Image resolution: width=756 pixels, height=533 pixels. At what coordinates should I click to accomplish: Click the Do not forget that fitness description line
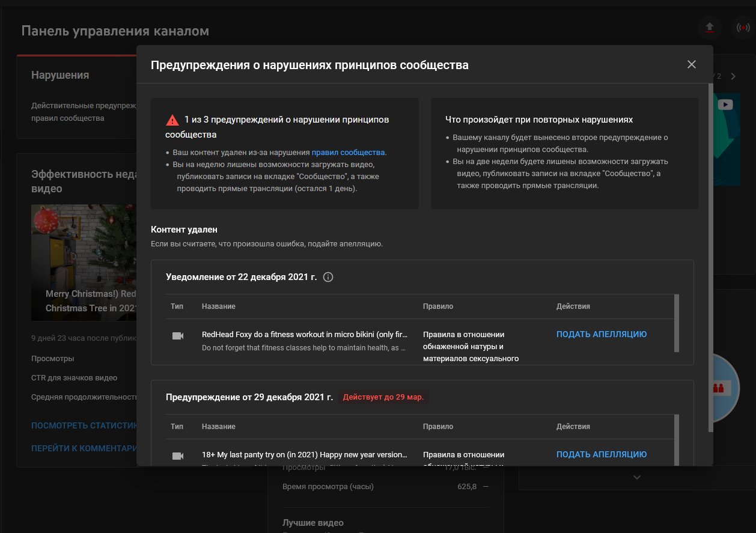click(x=303, y=348)
